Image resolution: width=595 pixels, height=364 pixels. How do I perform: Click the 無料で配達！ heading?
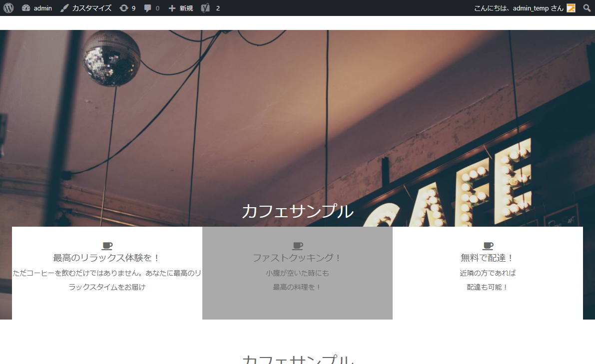488,258
